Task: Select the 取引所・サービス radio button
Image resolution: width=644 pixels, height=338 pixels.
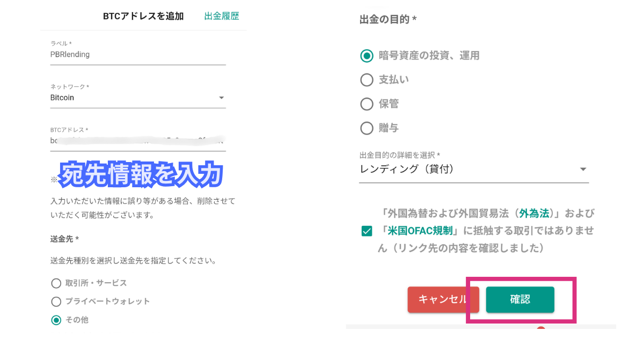Action: [x=56, y=283]
